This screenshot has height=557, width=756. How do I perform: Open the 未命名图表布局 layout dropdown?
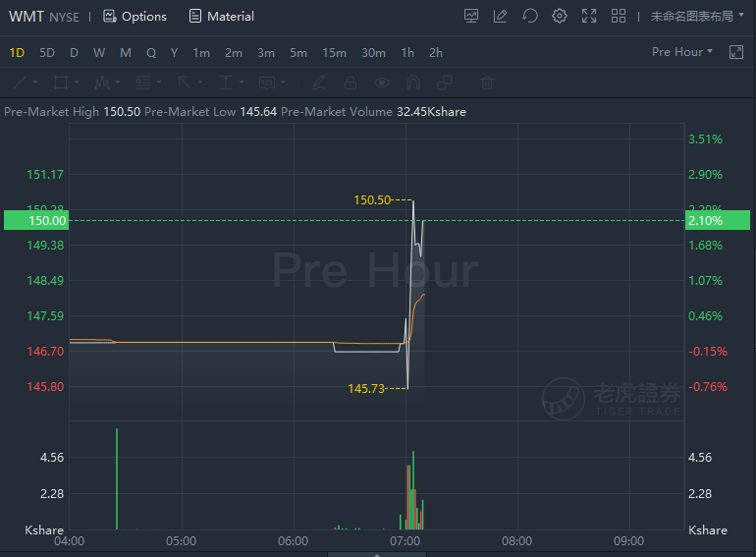pyautogui.click(x=697, y=16)
